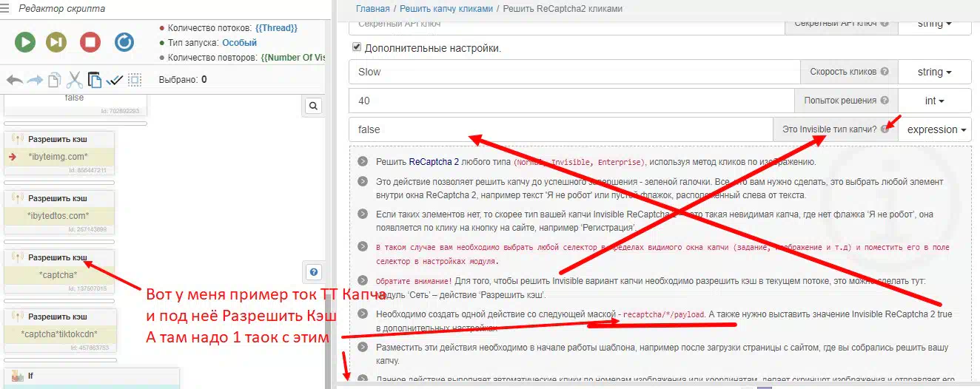Go to 'Главная' breadcrumb
980x389 pixels.
click(x=372, y=9)
